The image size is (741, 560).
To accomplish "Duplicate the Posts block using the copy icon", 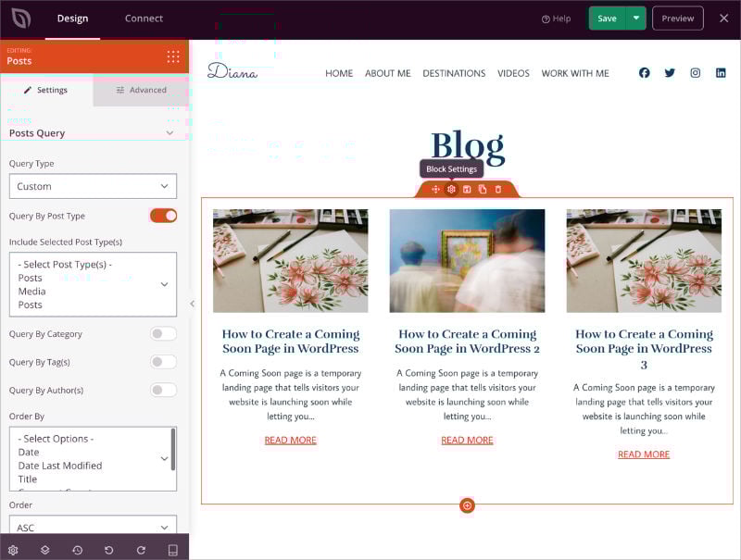I will pos(483,188).
